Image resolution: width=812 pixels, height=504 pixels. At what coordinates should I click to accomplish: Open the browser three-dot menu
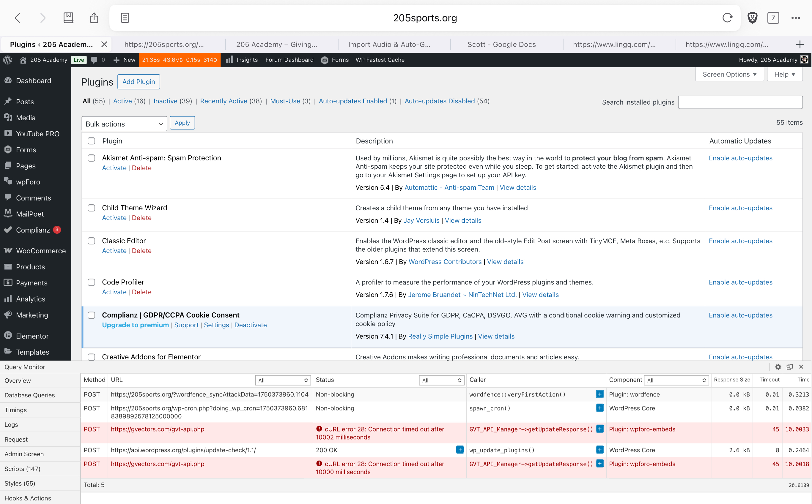click(796, 18)
